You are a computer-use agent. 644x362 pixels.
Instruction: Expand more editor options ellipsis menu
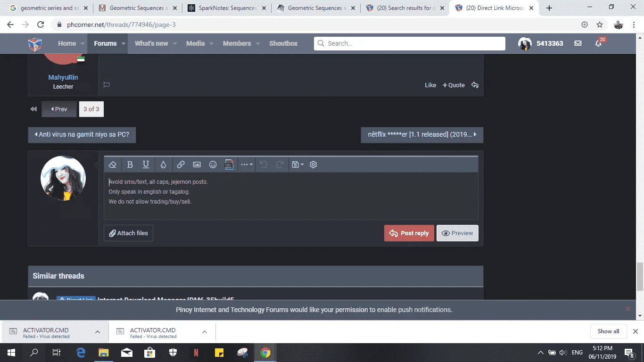pyautogui.click(x=247, y=165)
